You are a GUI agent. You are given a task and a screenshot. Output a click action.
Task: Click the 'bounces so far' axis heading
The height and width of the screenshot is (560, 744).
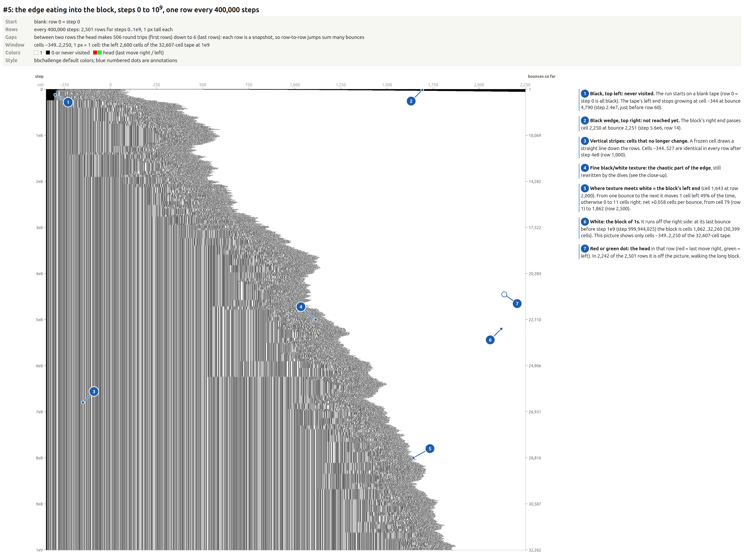click(542, 77)
